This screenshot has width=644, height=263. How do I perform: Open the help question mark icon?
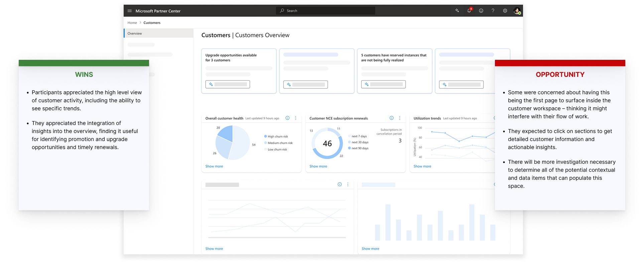click(x=493, y=11)
